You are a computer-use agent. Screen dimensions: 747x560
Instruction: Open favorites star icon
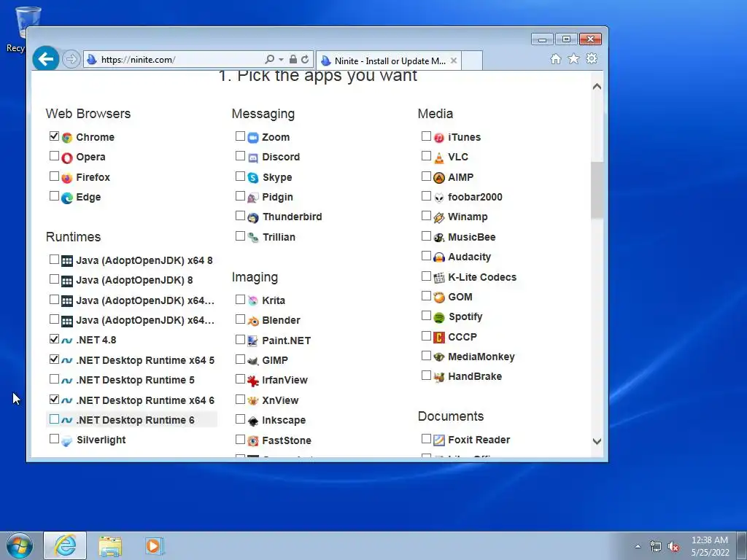tap(573, 58)
